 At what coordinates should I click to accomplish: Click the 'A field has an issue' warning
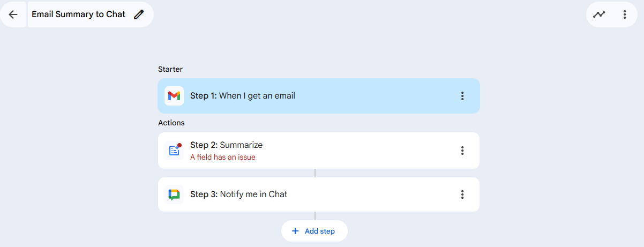point(223,157)
